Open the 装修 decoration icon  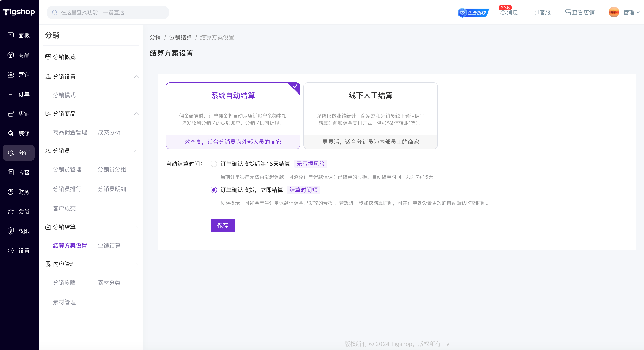[11, 133]
